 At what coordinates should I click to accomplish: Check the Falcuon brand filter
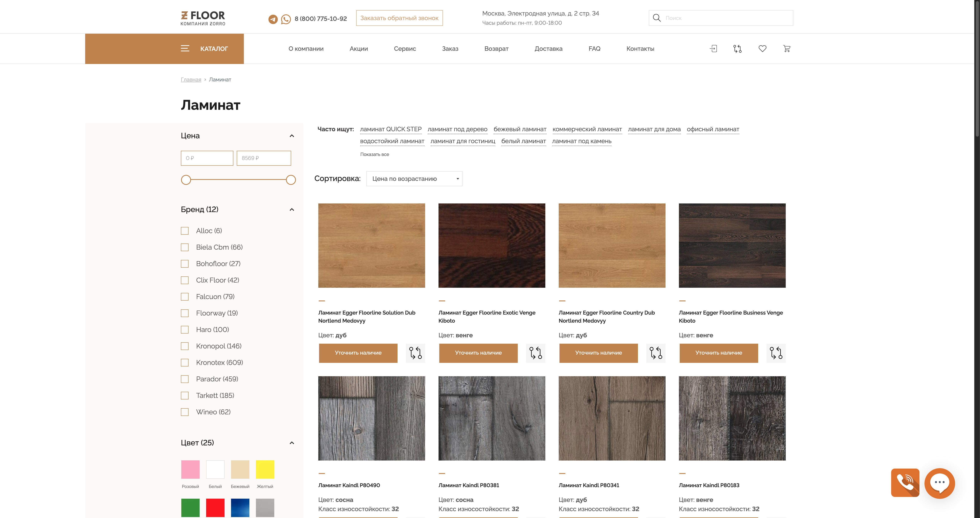pyautogui.click(x=185, y=297)
